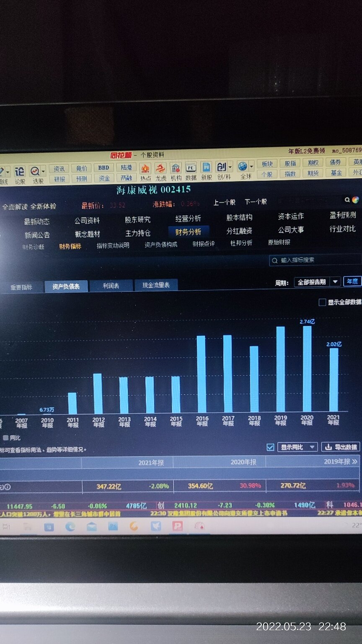
Task: Go to 上一个股 previous stock
Action: (x=225, y=202)
